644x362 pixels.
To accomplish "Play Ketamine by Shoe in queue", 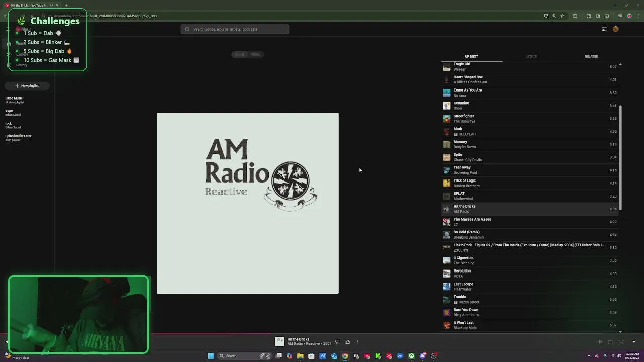I will 530,106.
